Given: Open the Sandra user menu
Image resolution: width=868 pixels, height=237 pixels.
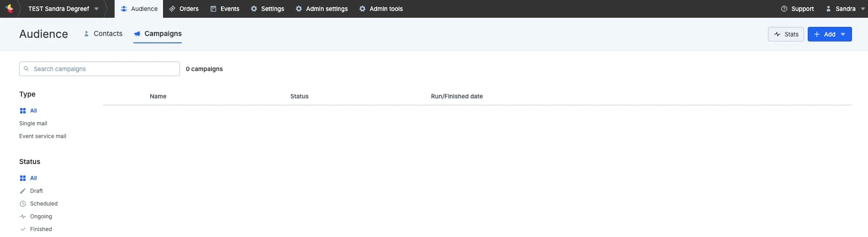Looking at the screenshot, I should (x=846, y=9).
